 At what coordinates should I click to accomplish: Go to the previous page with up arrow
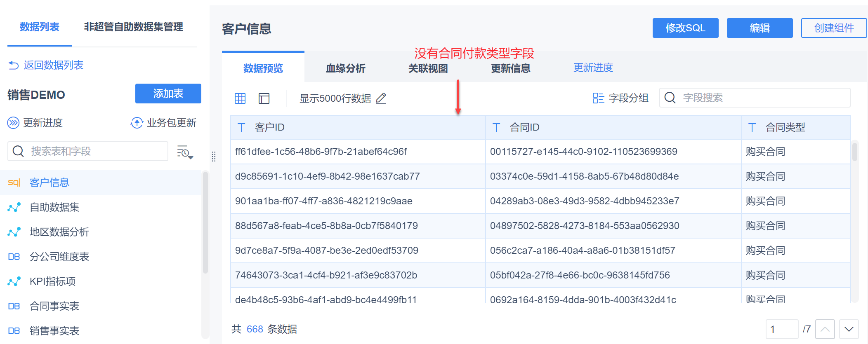coord(825,329)
